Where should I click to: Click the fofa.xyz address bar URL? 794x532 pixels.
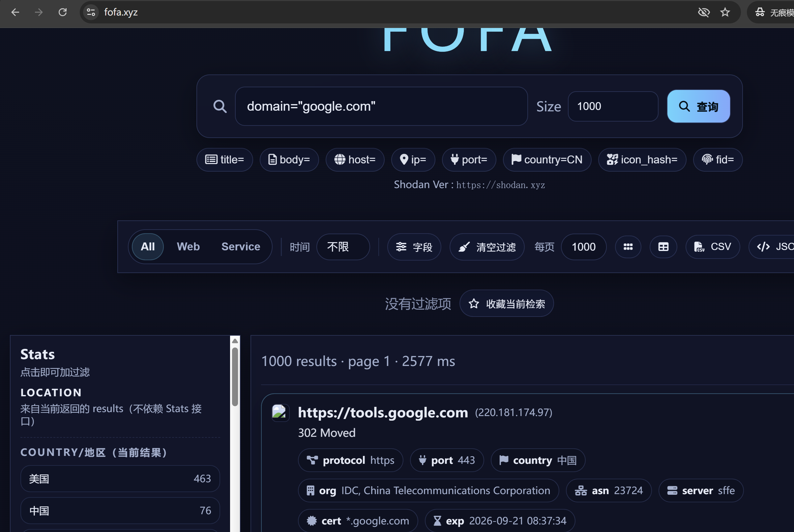tap(121, 13)
